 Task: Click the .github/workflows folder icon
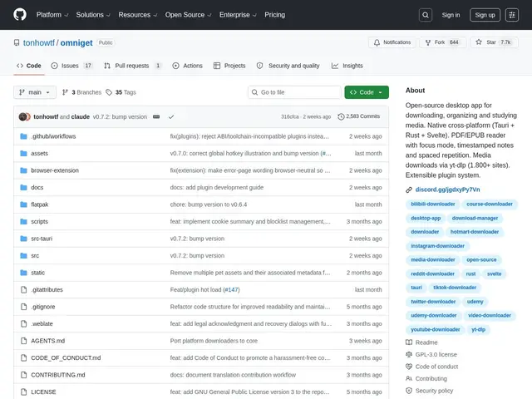(x=23, y=136)
